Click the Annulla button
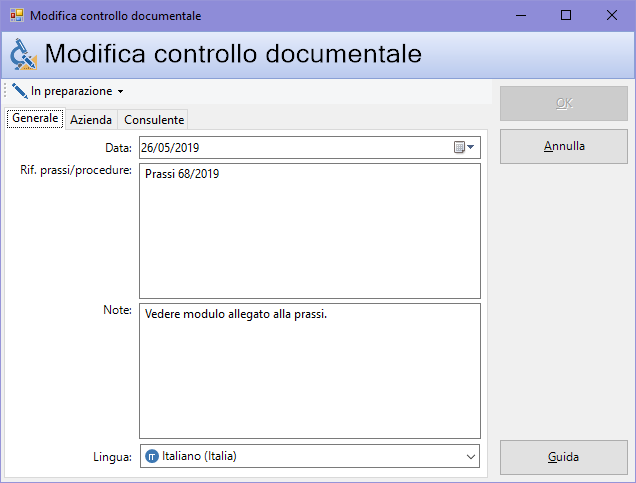The image size is (636, 483). 564,146
